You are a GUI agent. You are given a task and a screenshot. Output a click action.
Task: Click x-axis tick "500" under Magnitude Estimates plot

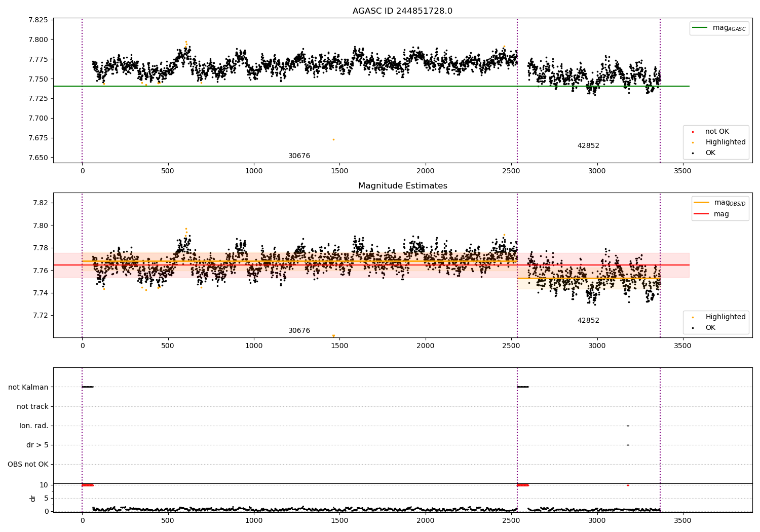[x=168, y=346]
